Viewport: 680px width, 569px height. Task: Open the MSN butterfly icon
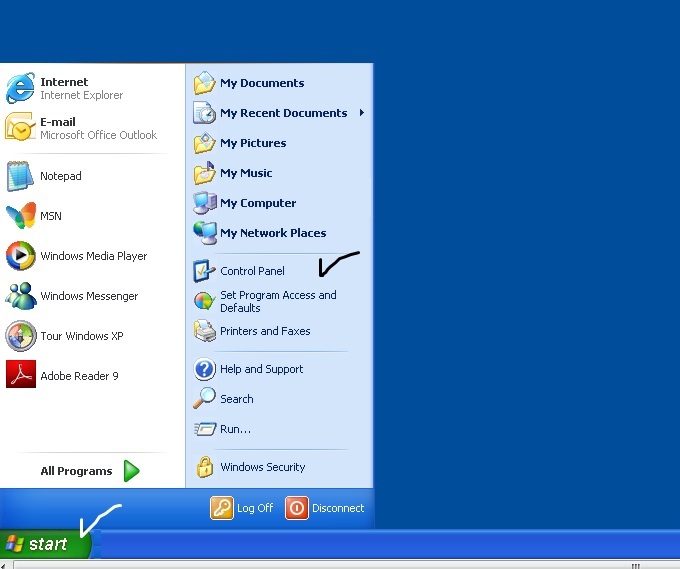pos(20,216)
